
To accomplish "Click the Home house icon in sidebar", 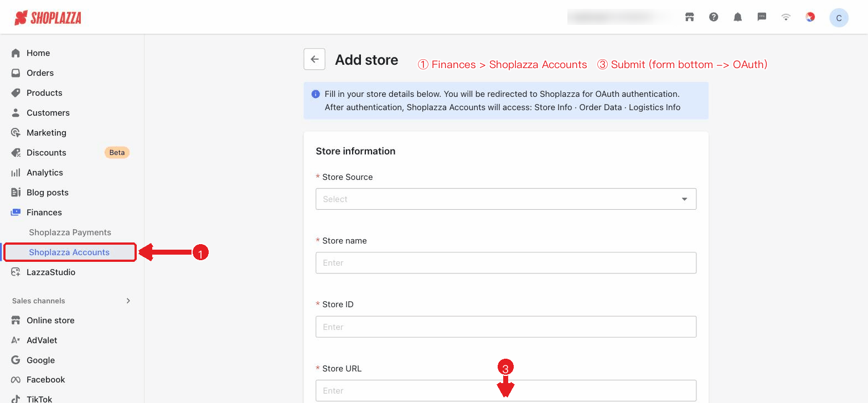I will [15, 53].
